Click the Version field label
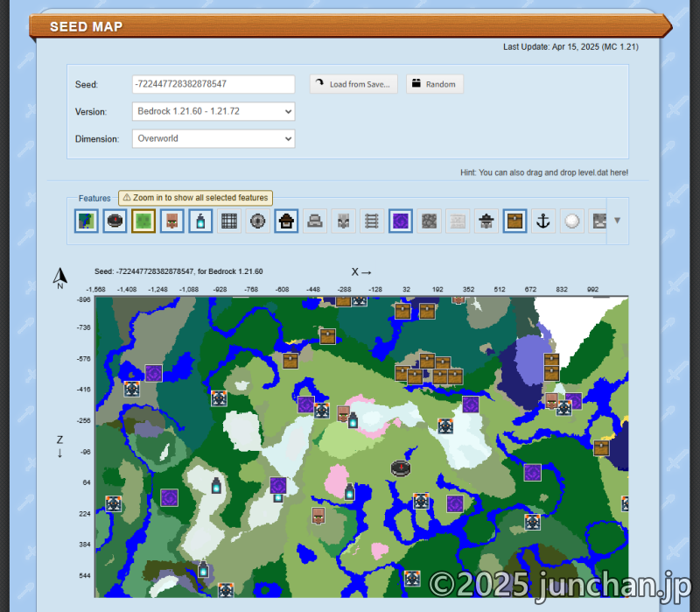The image size is (700, 612). pyautogui.click(x=91, y=112)
